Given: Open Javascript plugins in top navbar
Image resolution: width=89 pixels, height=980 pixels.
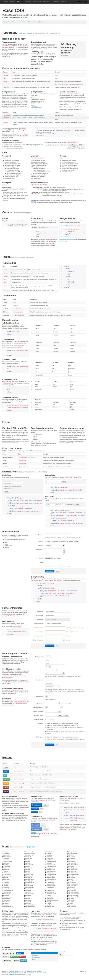Looking at the screenshot, I should pyautogui.click(x=36, y=2).
